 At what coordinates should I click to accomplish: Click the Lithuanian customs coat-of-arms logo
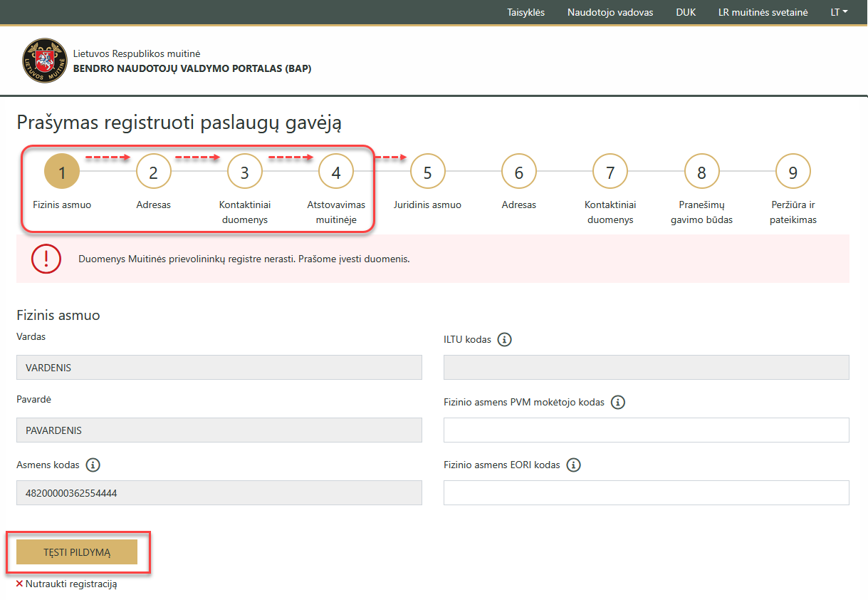43,61
